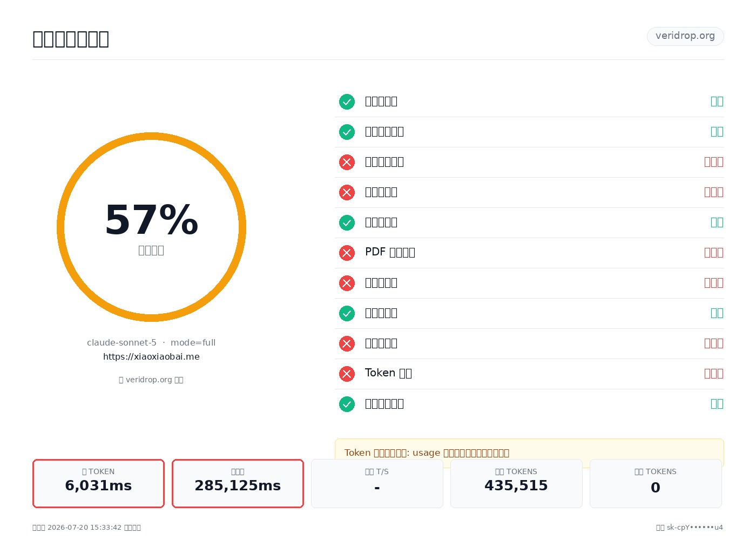Select the claude-sonnet-5 mode=full label
Image resolution: width=756 pixels, height=540 pixels.
pyautogui.click(x=151, y=342)
